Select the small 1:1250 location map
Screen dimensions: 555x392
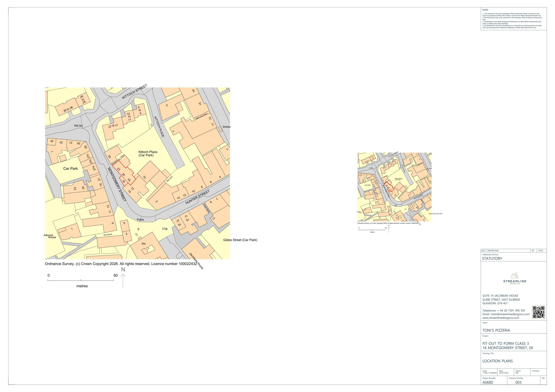394,187
